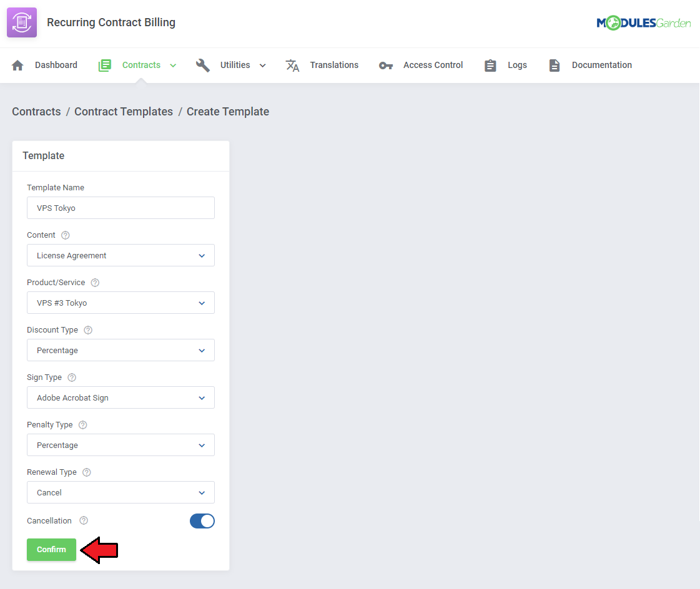The image size is (700, 589).
Task: Open the Access Control menu item
Action: click(x=433, y=65)
